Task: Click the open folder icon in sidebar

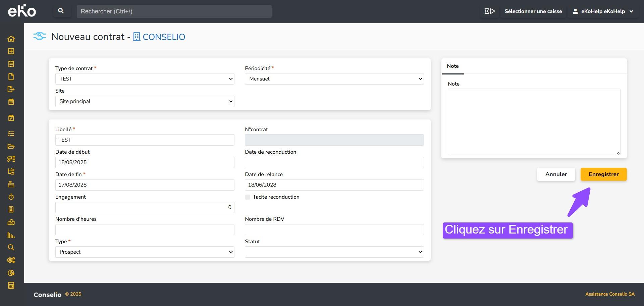Action: (11, 146)
